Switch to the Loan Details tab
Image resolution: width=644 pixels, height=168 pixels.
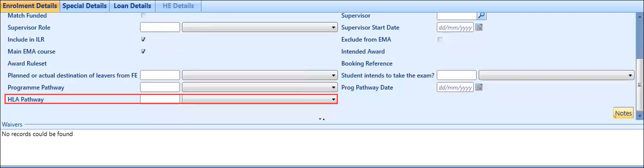pos(132,6)
